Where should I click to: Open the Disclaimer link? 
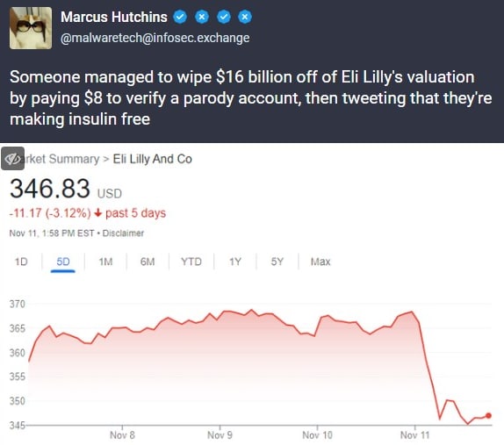[x=123, y=233]
